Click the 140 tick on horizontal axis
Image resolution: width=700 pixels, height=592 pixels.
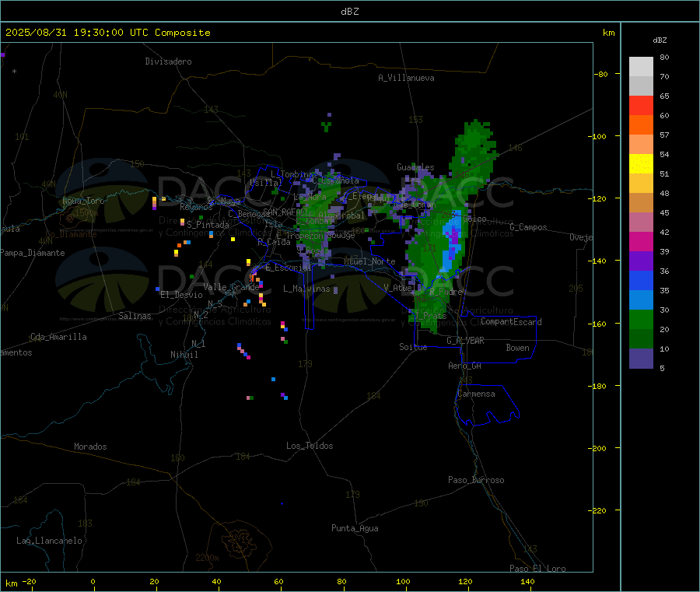click(527, 581)
